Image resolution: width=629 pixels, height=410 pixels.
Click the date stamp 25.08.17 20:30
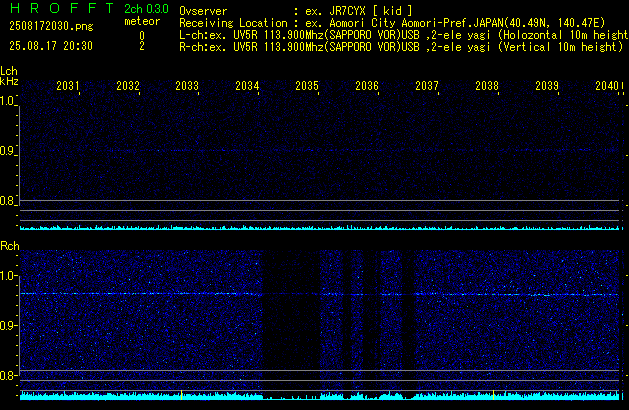pyautogui.click(x=51, y=46)
